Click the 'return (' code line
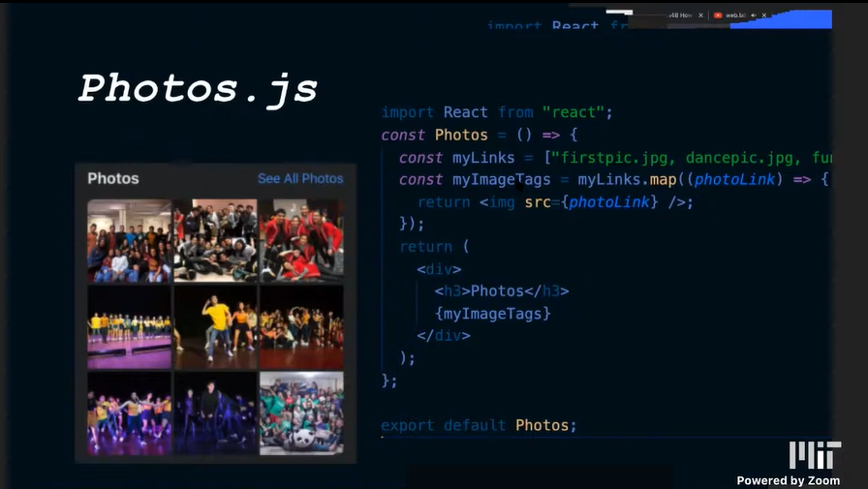868x489 pixels. [x=435, y=247]
